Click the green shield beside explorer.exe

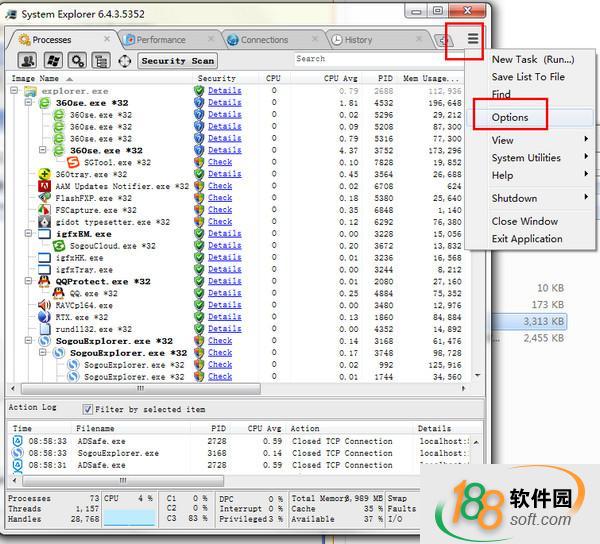199,91
